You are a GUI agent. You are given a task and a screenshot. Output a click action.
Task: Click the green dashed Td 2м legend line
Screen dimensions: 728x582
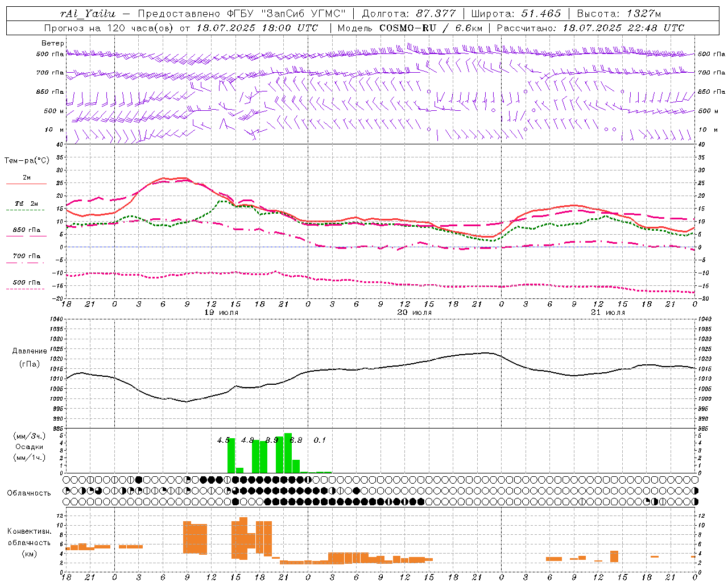pyautogui.click(x=25, y=210)
